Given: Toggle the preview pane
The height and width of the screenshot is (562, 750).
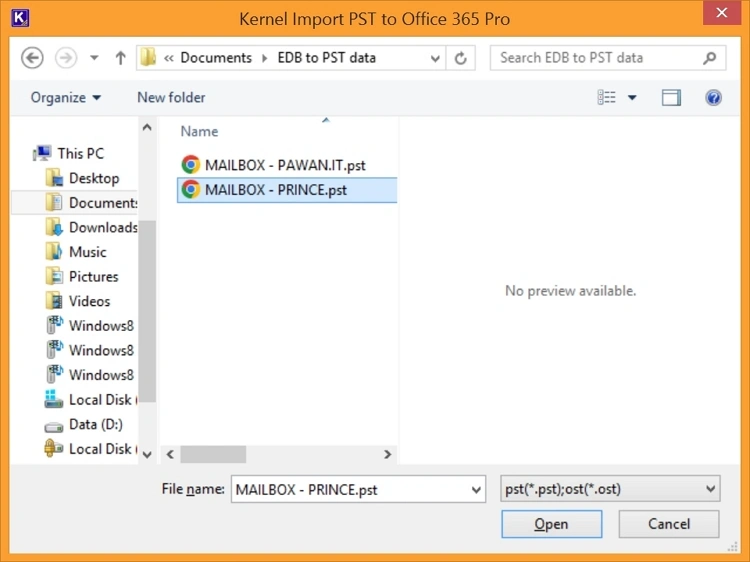Looking at the screenshot, I should pyautogui.click(x=671, y=98).
